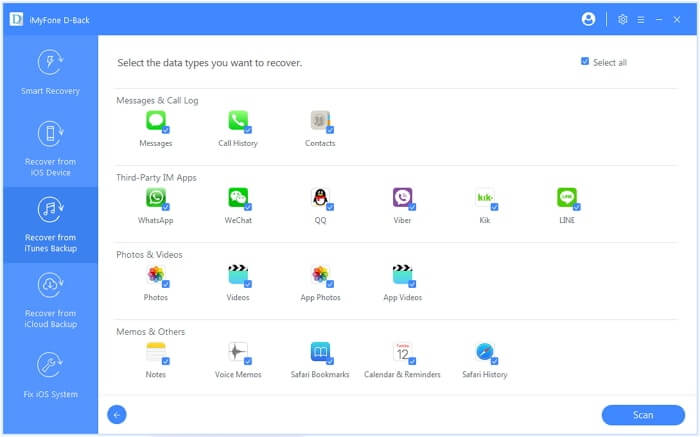
Task: Switch to Smart Recovery mode
Action: point(50,71)
